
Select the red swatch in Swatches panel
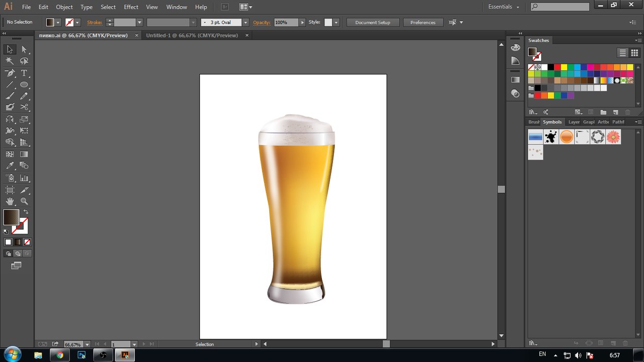tap(557, 67)
